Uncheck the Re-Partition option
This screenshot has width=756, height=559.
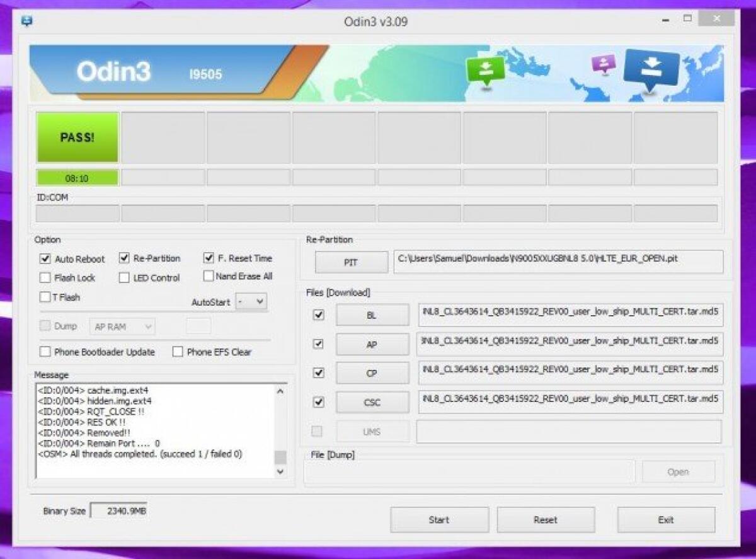coord(124,258)
